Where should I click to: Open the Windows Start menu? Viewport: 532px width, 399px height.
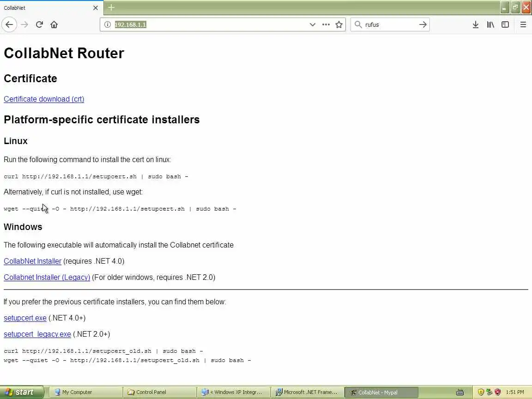tap(22, 392)
